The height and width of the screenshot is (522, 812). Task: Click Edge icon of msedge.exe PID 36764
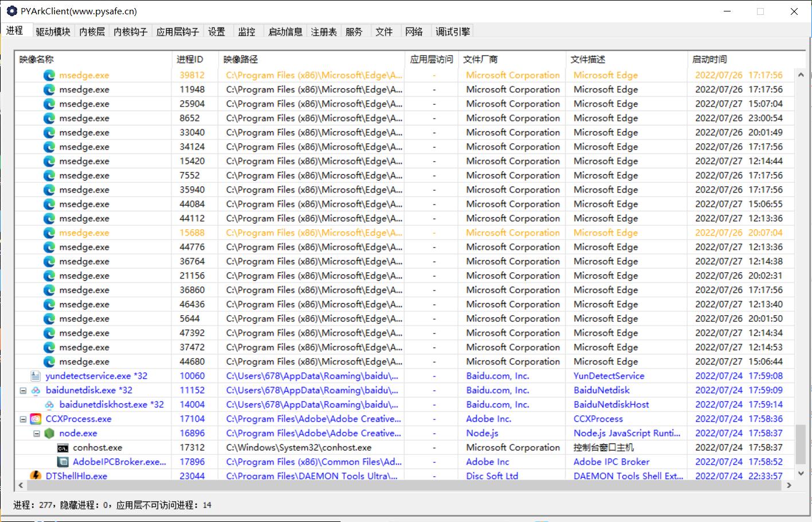[x=49, y=261]
